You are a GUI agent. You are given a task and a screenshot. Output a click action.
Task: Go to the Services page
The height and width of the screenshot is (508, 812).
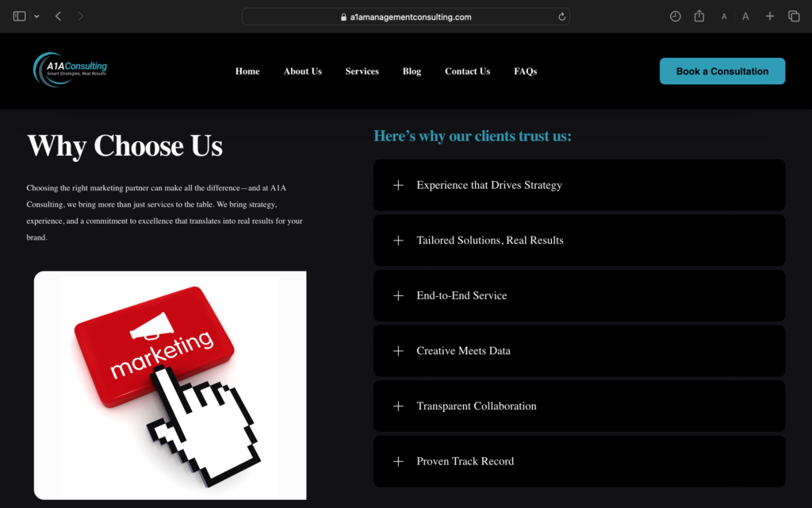coord(362,71)
